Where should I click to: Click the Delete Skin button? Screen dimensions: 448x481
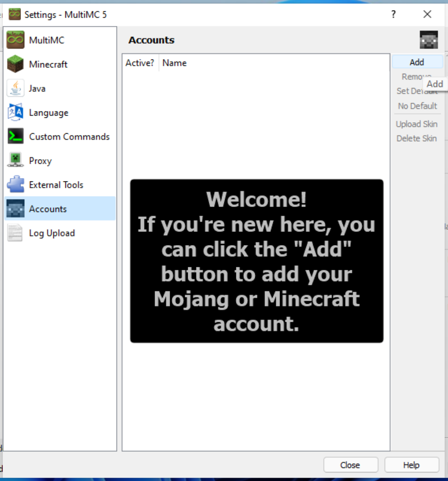point(417,138)
